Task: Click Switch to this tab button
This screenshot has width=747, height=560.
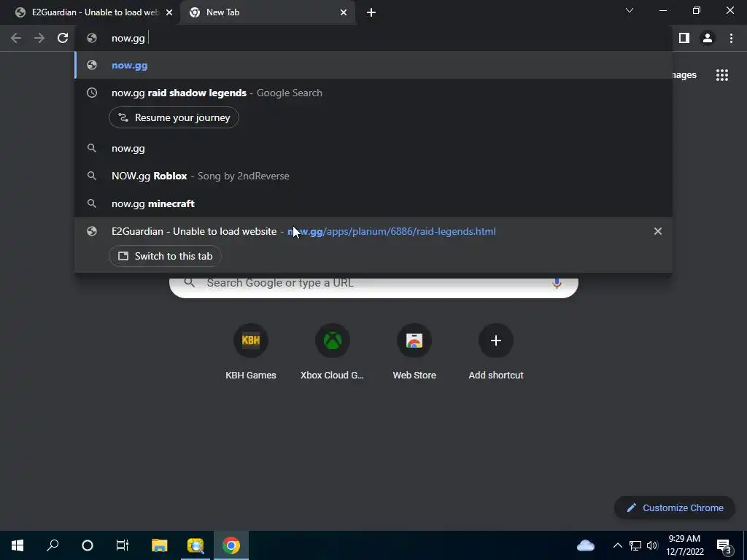Action: click(165, 256)
